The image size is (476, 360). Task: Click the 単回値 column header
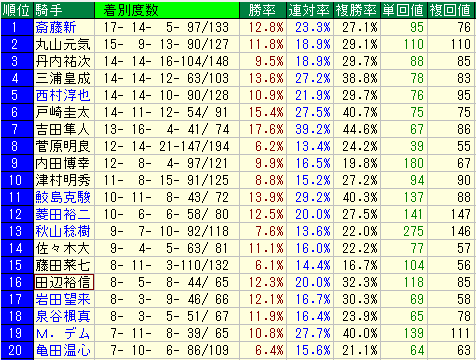point(404,10)
